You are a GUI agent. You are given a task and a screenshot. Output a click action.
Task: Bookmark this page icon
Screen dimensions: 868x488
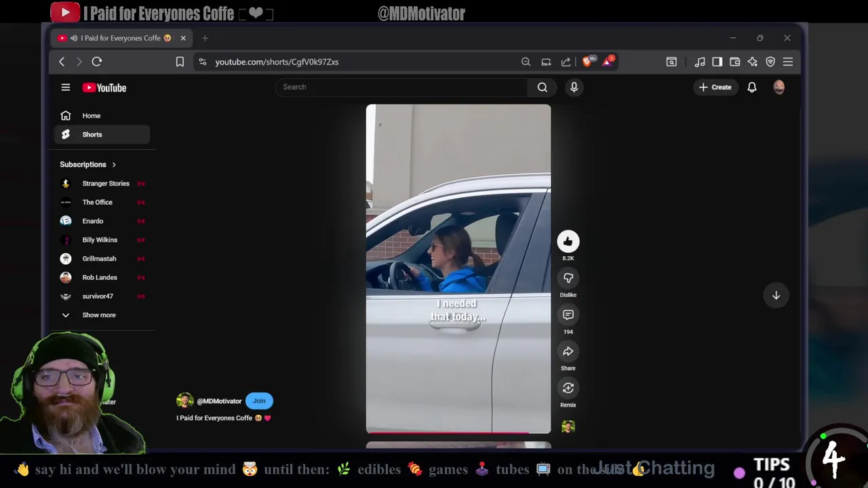180,62
